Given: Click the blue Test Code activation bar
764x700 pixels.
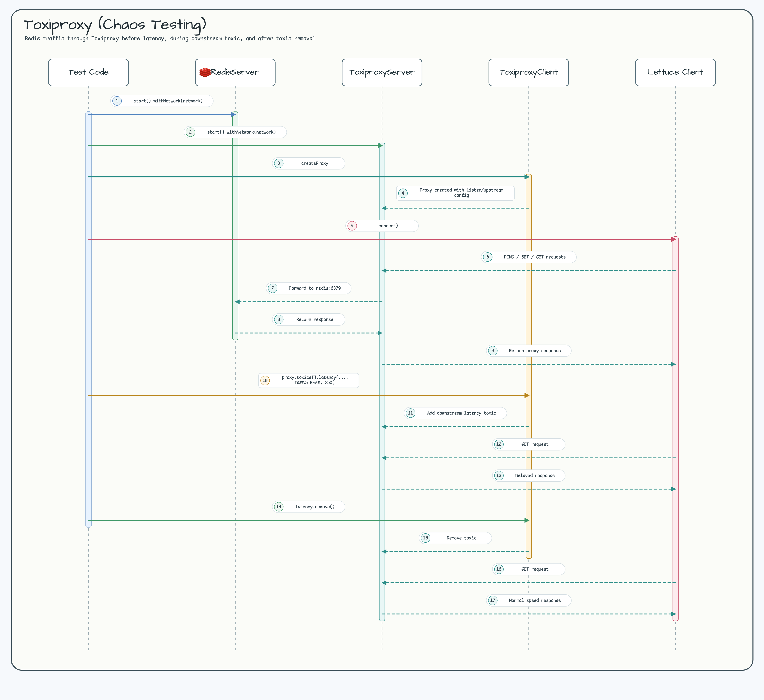Looking at the screenshot, I should 88,319.
